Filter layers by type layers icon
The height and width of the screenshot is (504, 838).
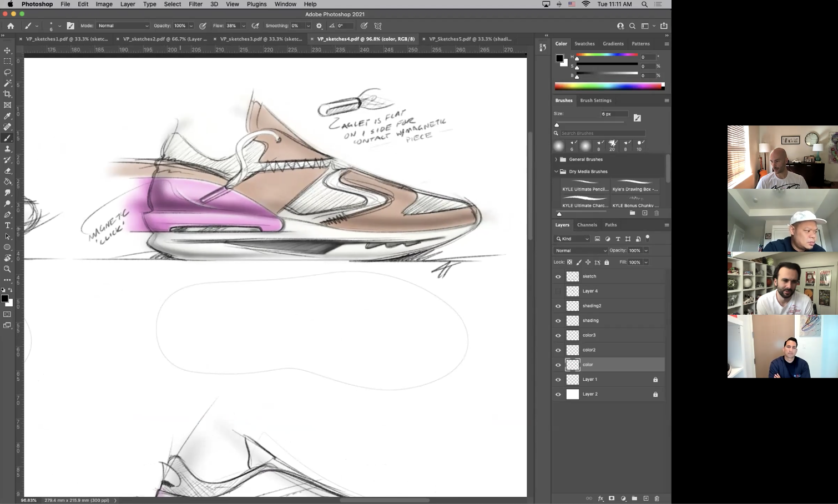[618, 239]
